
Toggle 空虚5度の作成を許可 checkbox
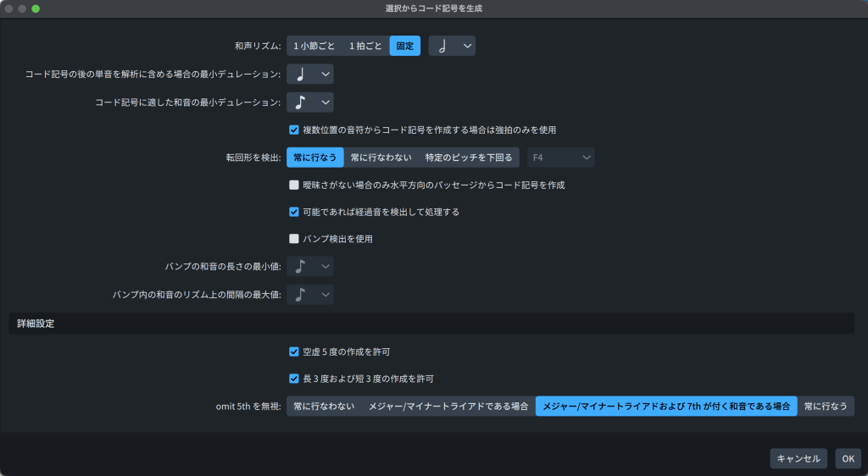(x=294, y=351)
